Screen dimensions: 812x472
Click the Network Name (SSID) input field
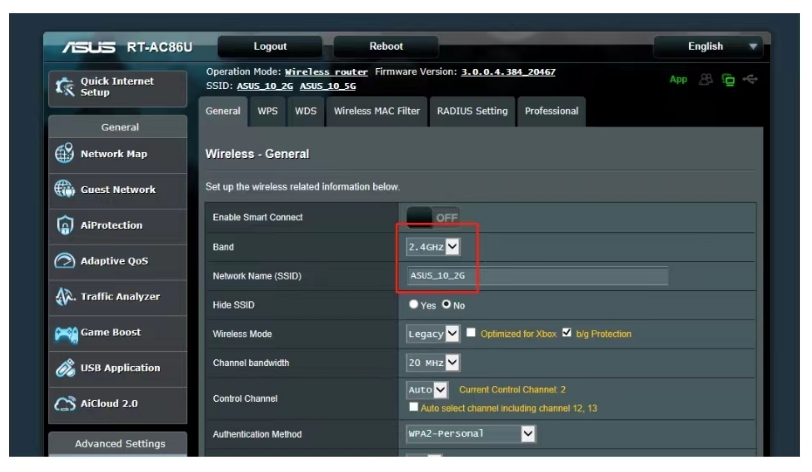(537, 276)
